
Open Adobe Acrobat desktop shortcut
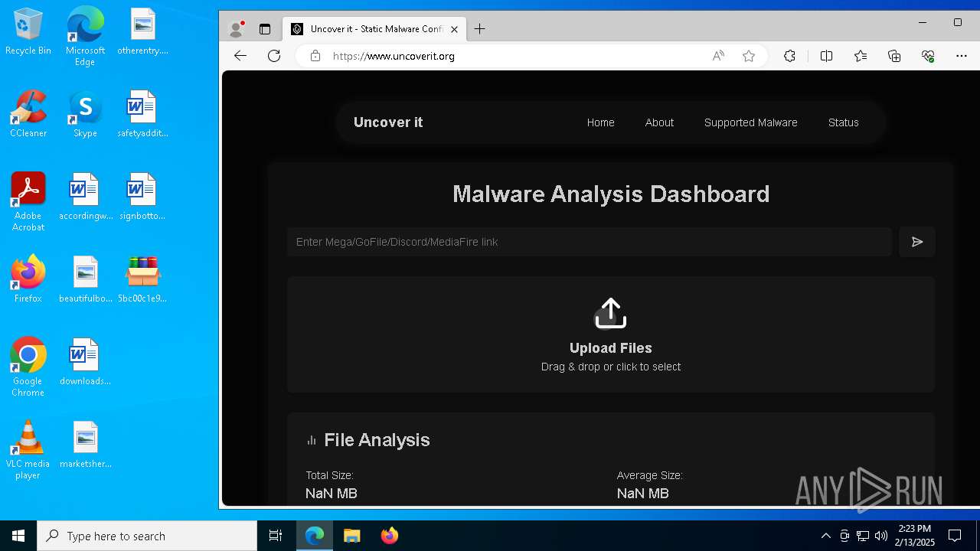pos(28,202)
